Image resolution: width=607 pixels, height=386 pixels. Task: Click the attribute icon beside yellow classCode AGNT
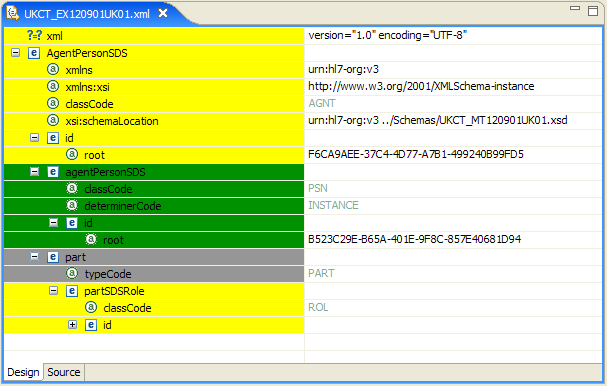(x=53, y=103)
